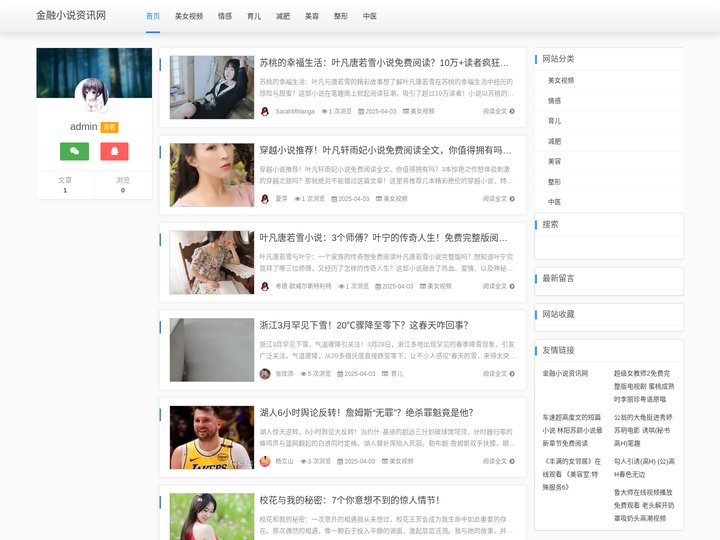Click arrow icon in 湖人6小时舆论反转 card

512,461
